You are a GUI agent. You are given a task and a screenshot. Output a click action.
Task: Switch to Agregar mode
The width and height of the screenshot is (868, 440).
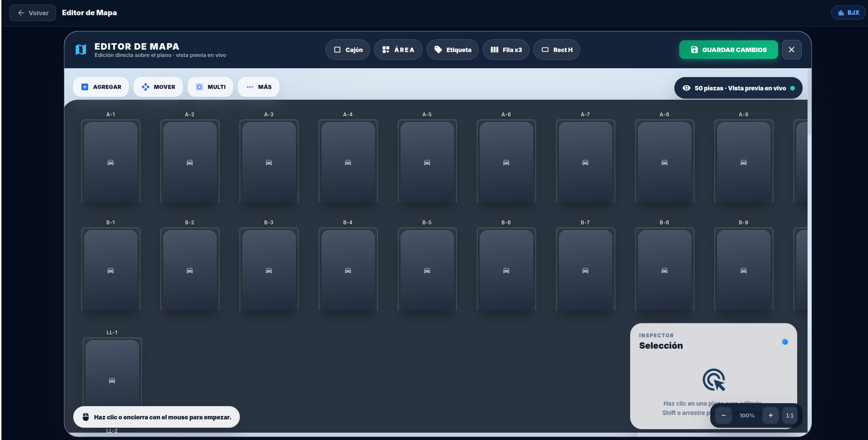101,87
